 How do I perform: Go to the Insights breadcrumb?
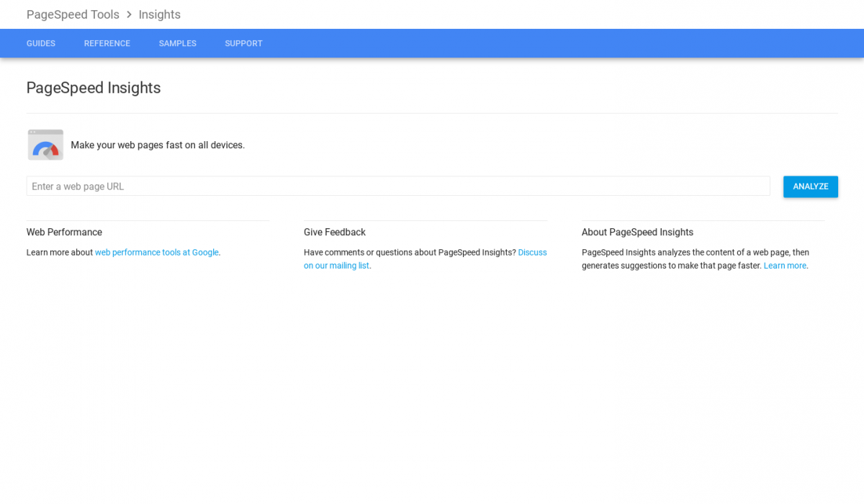[160, 14]
